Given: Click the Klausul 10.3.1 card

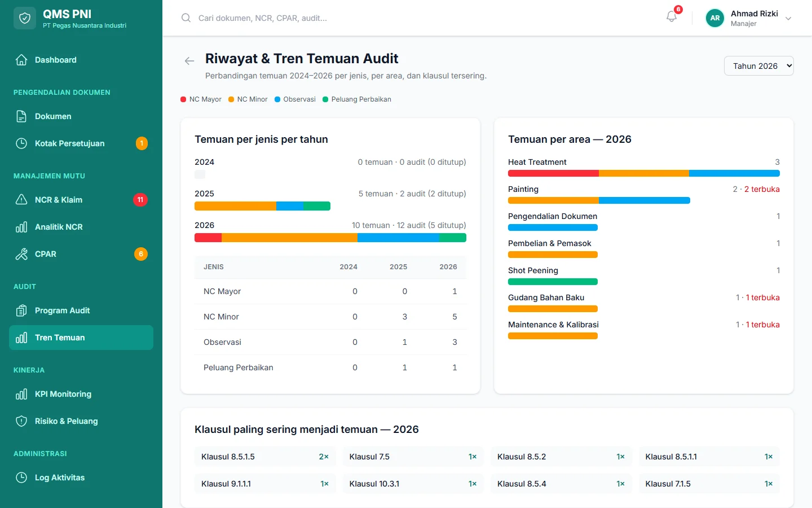Looking at the screenshot, I should tap(413, 484).
